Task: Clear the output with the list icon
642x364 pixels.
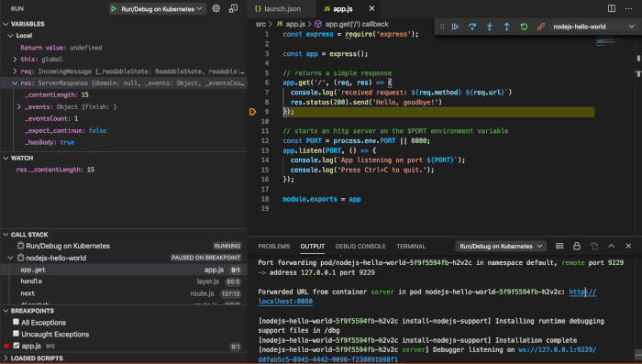Action: point(559,246)
